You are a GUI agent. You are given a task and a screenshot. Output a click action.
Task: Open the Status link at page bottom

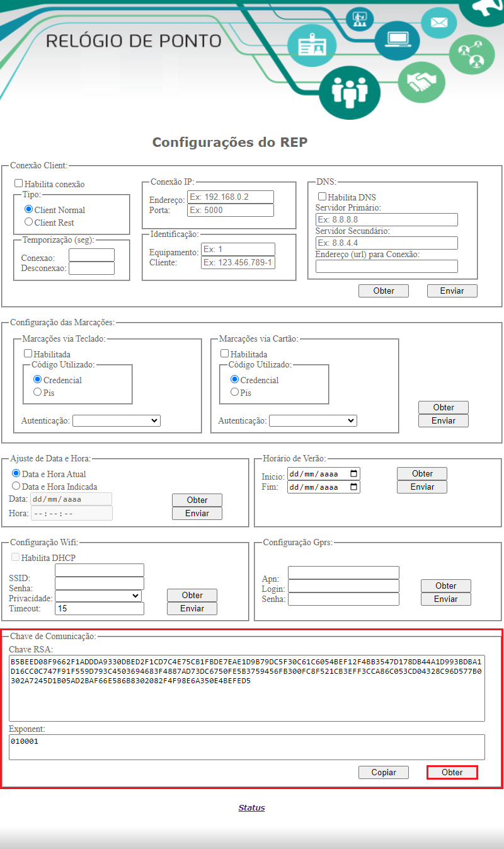251,807
